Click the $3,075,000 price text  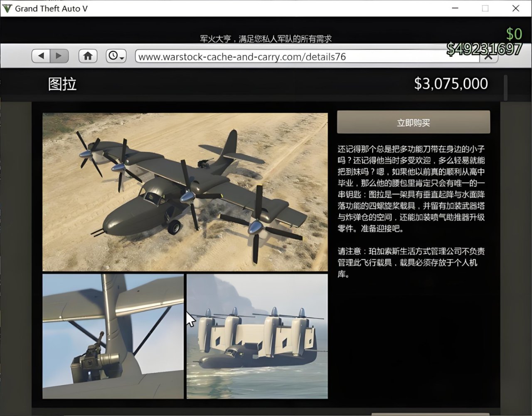coord(451,84)
